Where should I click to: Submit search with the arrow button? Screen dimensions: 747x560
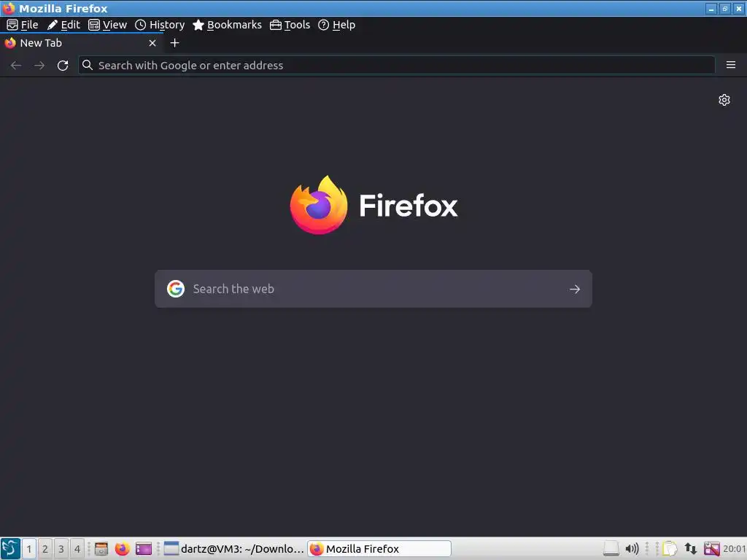575,289
